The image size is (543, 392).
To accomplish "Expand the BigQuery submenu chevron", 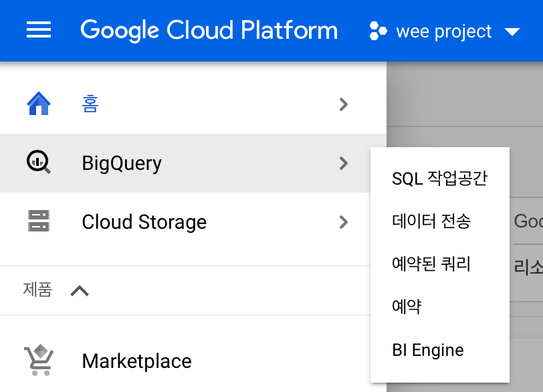I will (344, 163).
